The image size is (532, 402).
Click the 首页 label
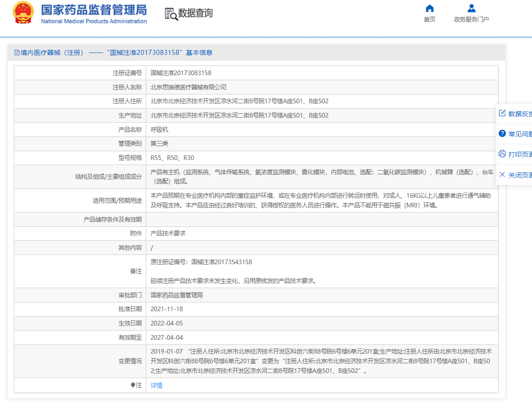coord(430,19)
